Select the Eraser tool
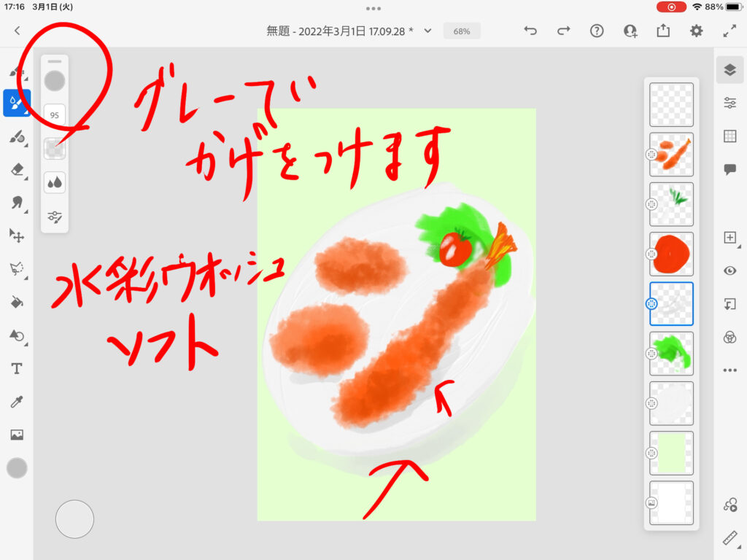 [x=16, y=170]
